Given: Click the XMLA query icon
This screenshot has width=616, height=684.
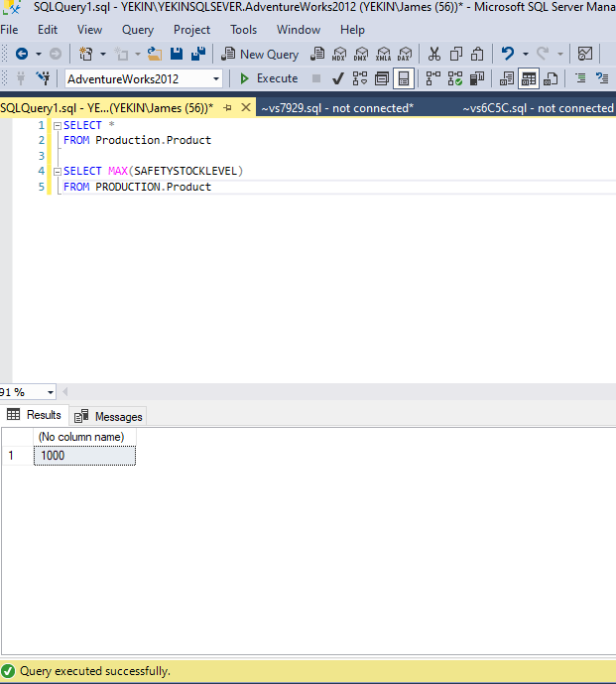Looking at the screenshot, I should point(383,54).
